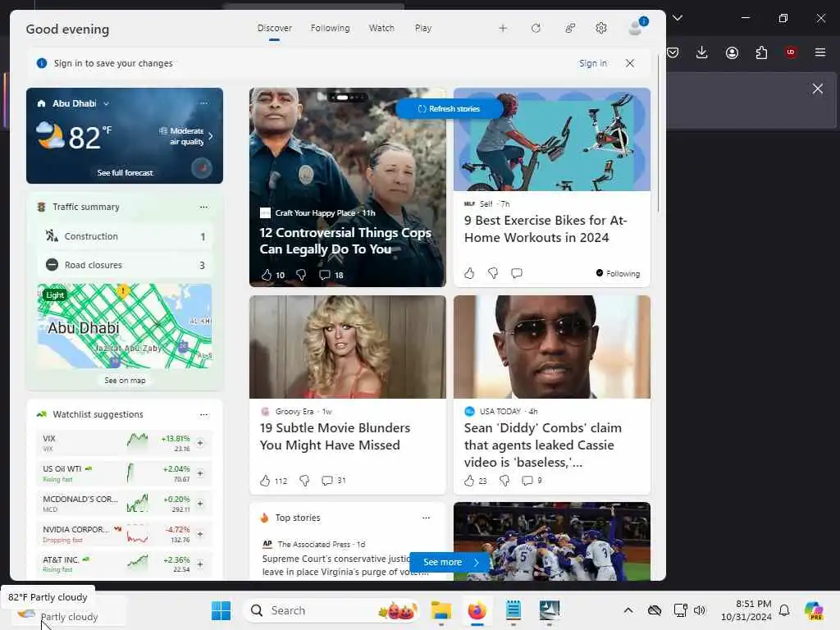Open Top stories more options menu
840x630 pixels.
point(426,518)
